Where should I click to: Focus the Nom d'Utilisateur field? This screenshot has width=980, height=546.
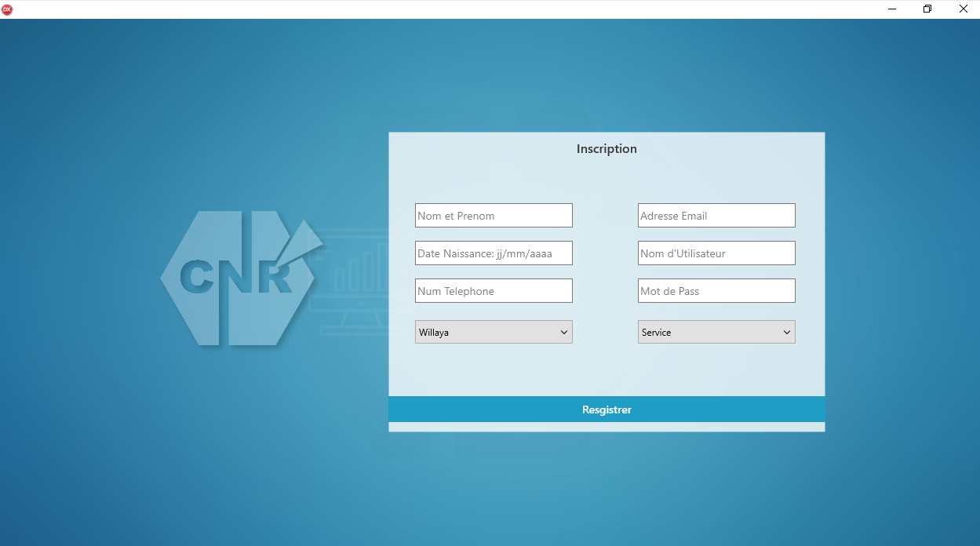(x=716, y=253)
